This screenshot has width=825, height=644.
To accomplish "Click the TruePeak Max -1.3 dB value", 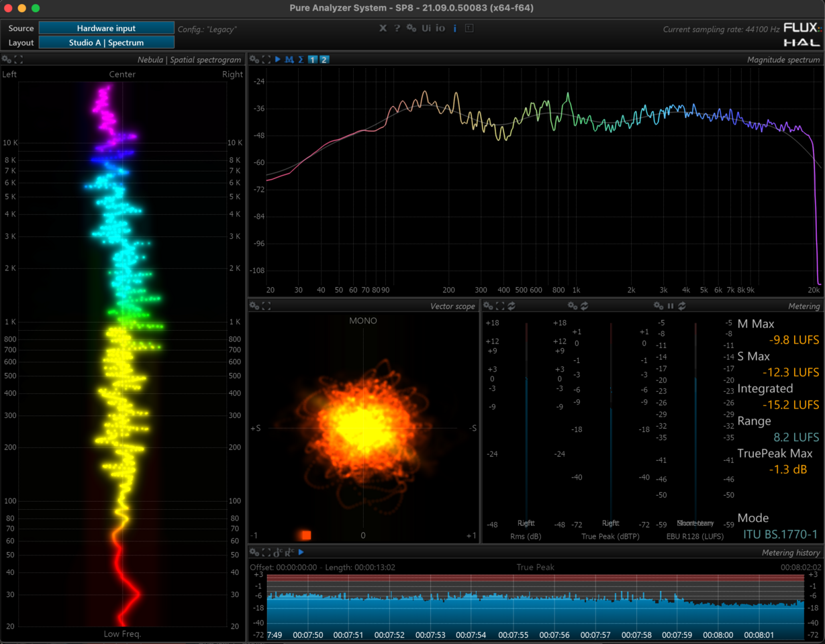I will (x=788, y=470).
